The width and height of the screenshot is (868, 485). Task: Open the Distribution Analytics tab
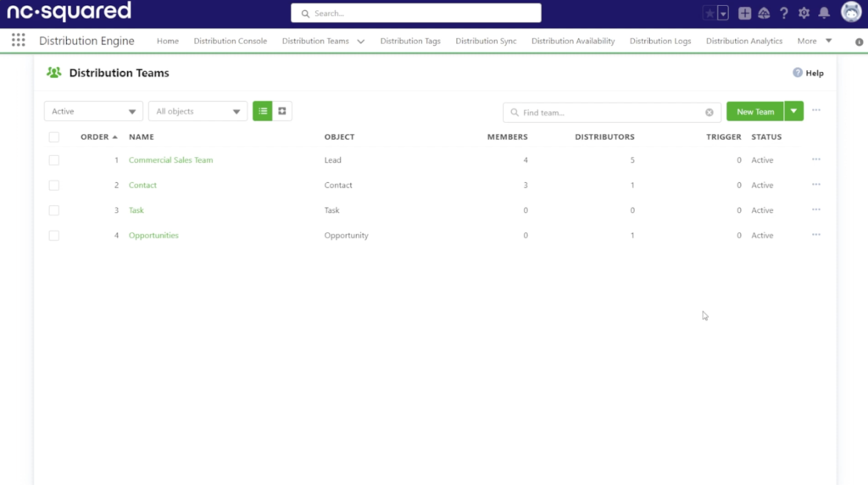(x=743, y=41)
